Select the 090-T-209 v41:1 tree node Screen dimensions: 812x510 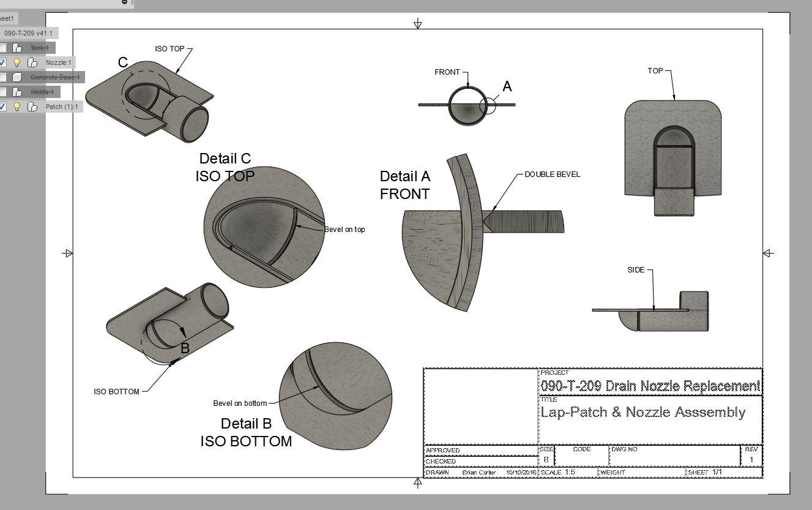pos(29,33)
